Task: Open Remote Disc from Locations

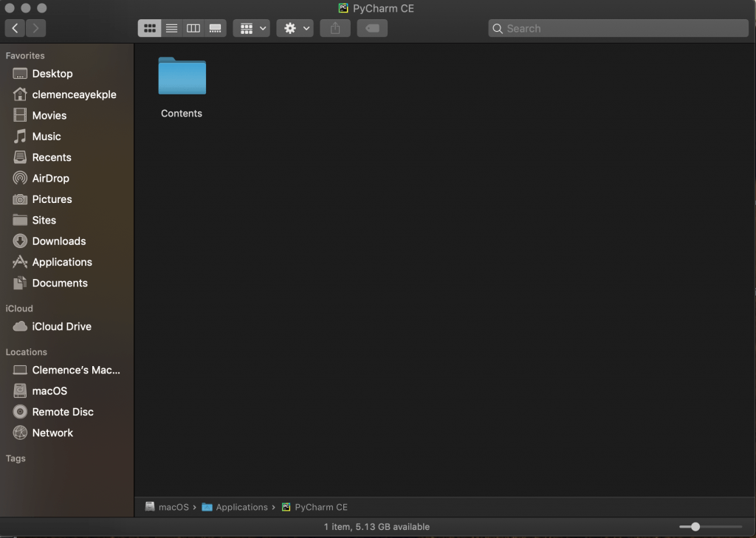Action: (63, 412)
